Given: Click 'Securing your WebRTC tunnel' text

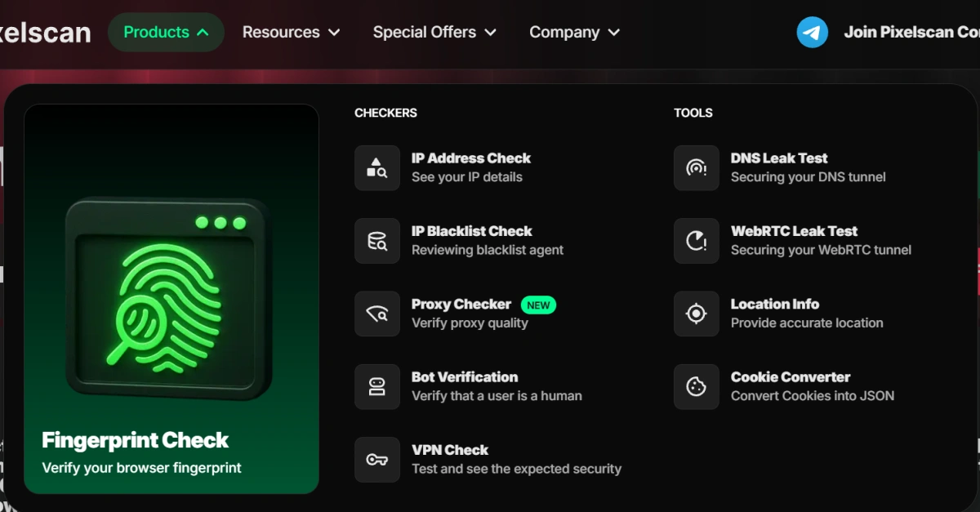Looking at the screenshot, I should point(821,250).
